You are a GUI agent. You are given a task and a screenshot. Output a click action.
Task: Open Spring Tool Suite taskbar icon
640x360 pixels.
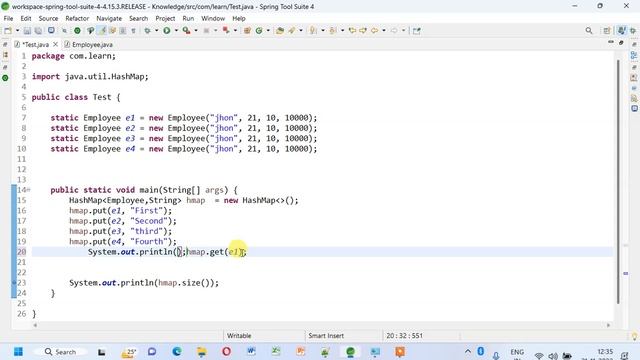350,351
